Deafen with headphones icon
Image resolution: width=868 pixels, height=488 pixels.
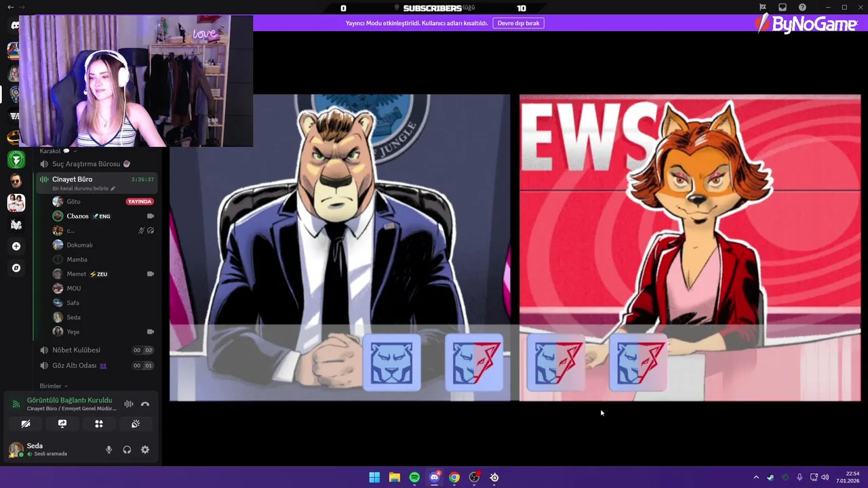(127, 449)
